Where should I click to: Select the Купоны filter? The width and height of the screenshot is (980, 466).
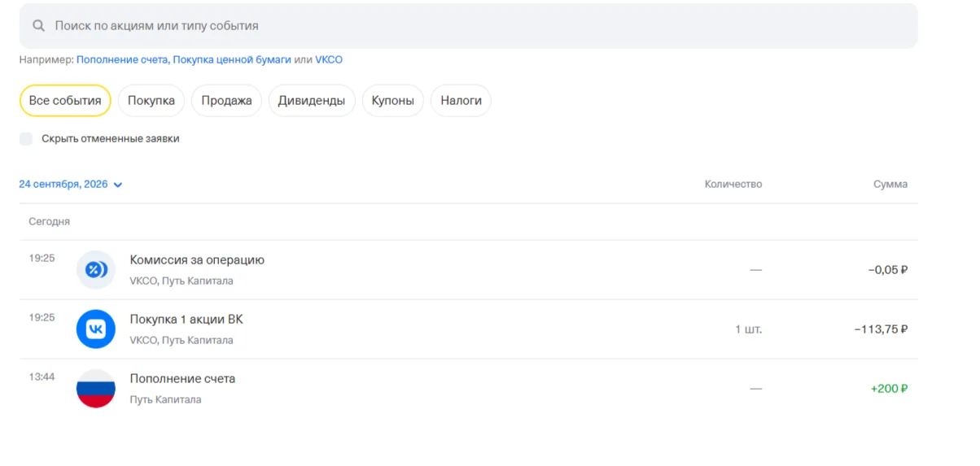pos(393,101)
